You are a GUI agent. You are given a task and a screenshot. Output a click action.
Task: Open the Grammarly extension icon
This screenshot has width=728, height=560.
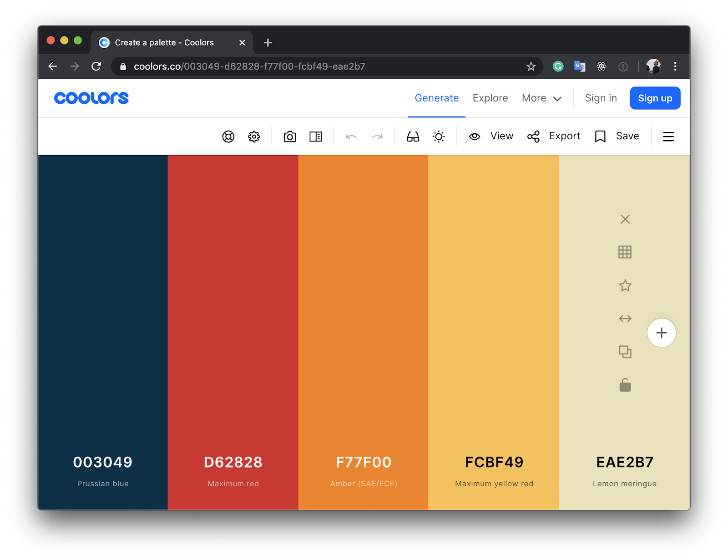pyautogui.click(x=558, y=66)
